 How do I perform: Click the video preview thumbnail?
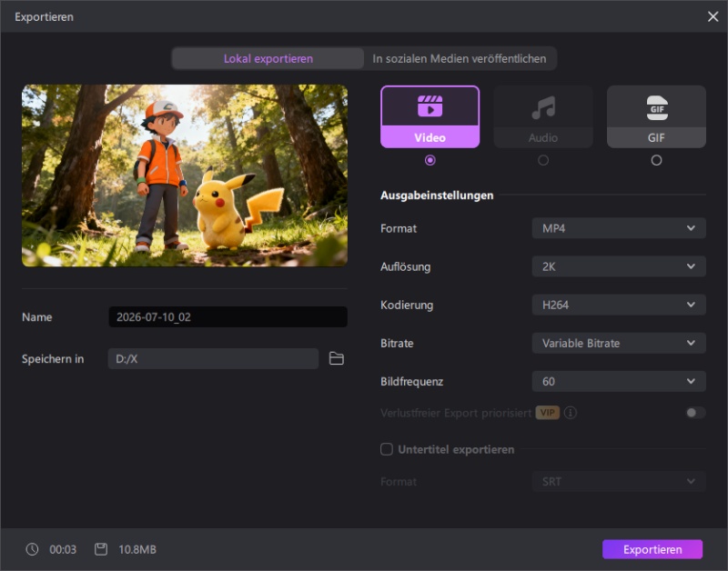click(185, 175)
